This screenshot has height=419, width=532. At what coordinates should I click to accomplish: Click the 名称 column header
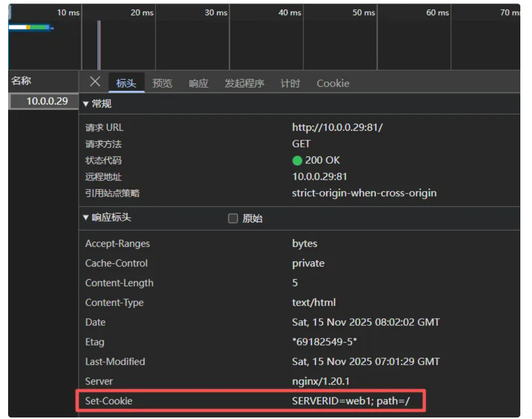click(21, 81)
